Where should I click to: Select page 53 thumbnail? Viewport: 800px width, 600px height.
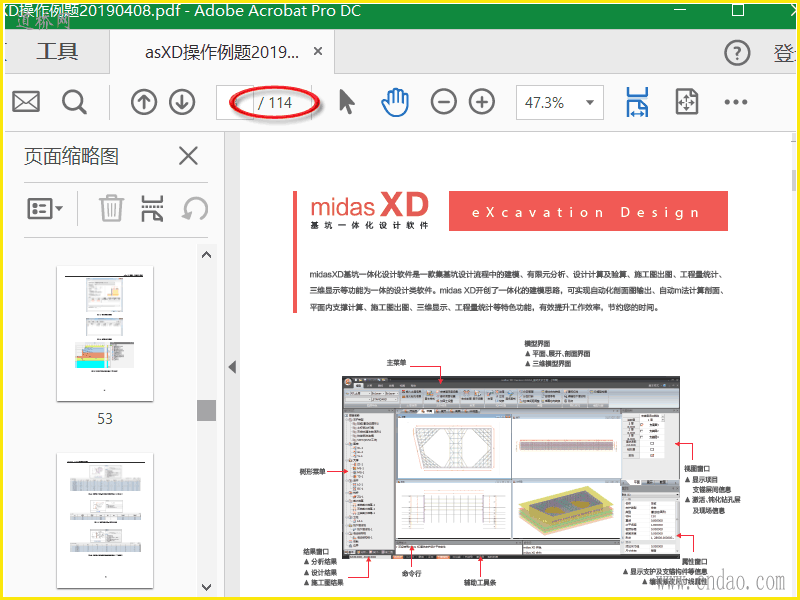pos(105,333)
